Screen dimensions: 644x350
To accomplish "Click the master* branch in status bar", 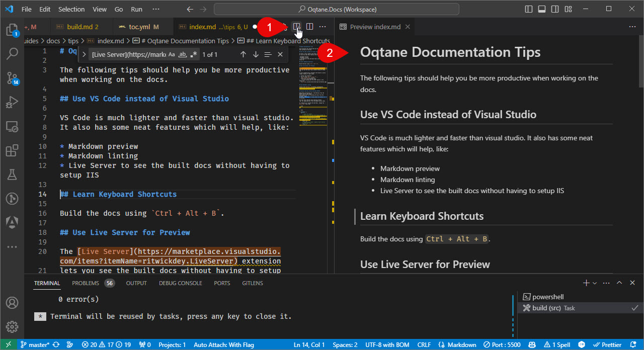I will [35, 345].
